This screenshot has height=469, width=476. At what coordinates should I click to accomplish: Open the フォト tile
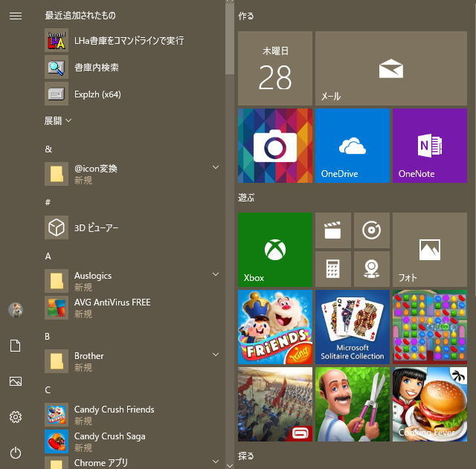(x=430, y=250)
